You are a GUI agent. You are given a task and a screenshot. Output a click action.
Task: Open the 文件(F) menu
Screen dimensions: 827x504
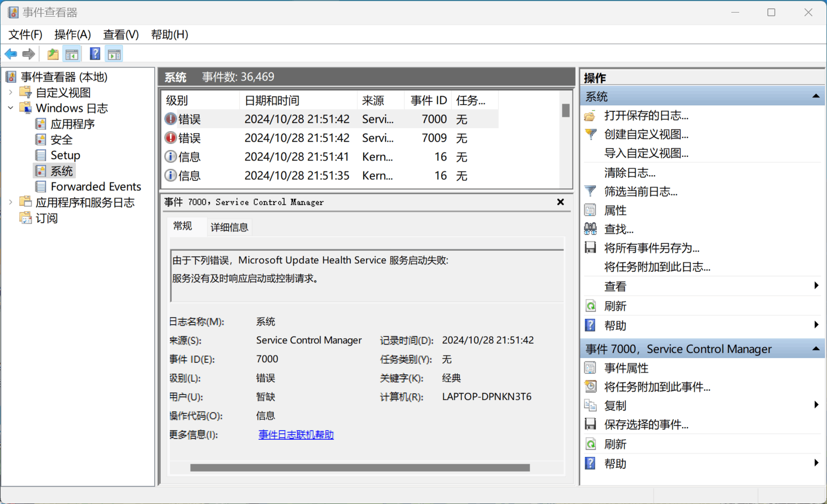pos(25,35)
